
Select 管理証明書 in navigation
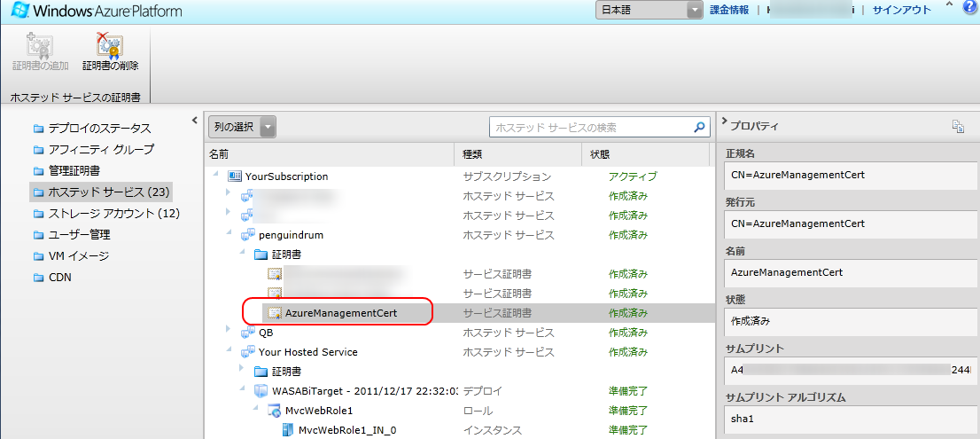(74, 170)
